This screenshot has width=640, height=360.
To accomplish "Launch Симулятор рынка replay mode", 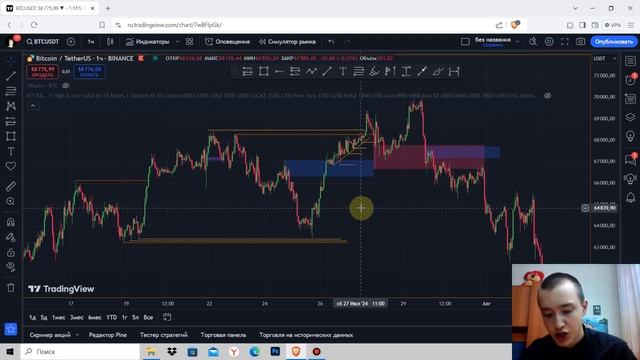I will pos(287,42).
